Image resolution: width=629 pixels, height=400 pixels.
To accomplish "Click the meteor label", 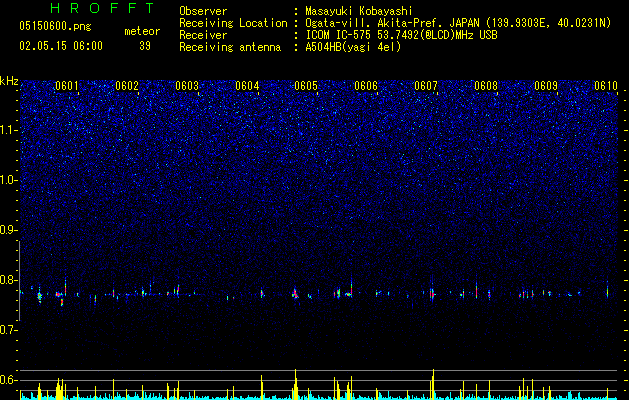I will pyautogui.click(x=142, y=31).
